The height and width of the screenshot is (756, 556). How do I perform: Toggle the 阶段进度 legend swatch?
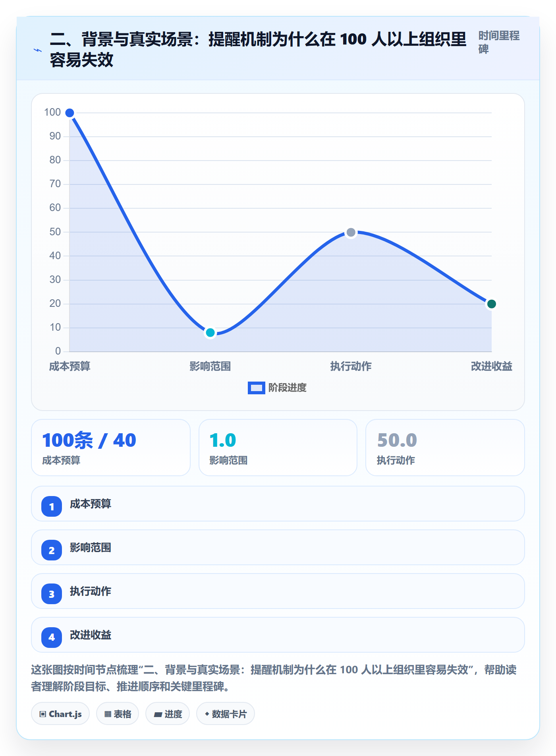point(256,388)
